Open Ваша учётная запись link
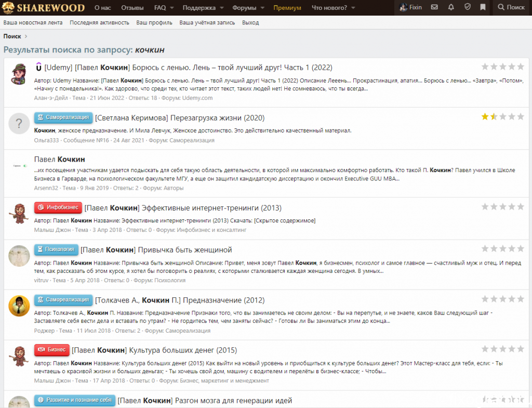Image resolution: width=532 pixels, height=408 pixels. 207,23
